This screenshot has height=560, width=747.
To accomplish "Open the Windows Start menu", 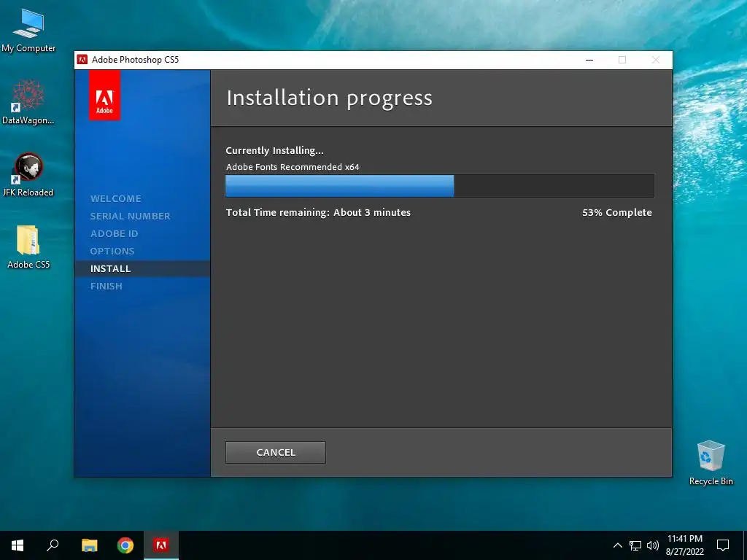I will (18, 545).
